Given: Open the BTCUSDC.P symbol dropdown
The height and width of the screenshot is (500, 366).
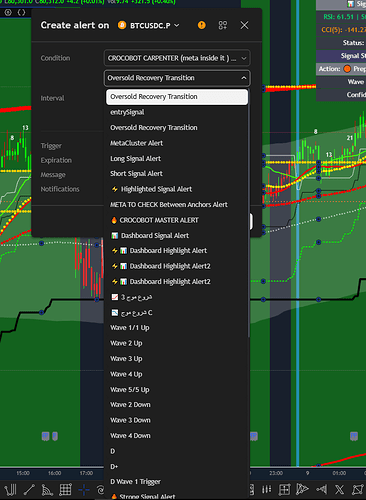Looking at the screenshot, I should click(155, 25).
